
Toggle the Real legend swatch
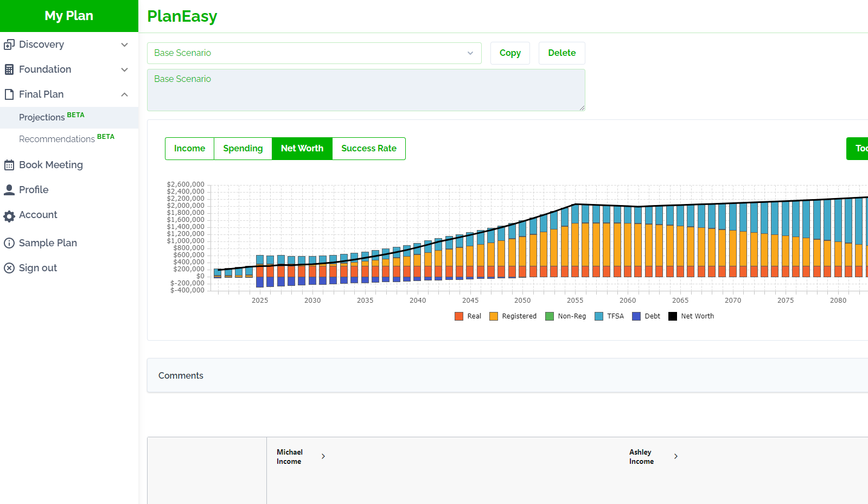(459, 316)
